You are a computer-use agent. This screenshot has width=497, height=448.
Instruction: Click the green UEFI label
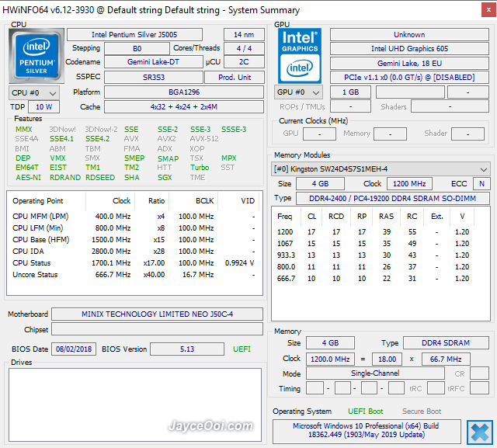pos(242,349)
